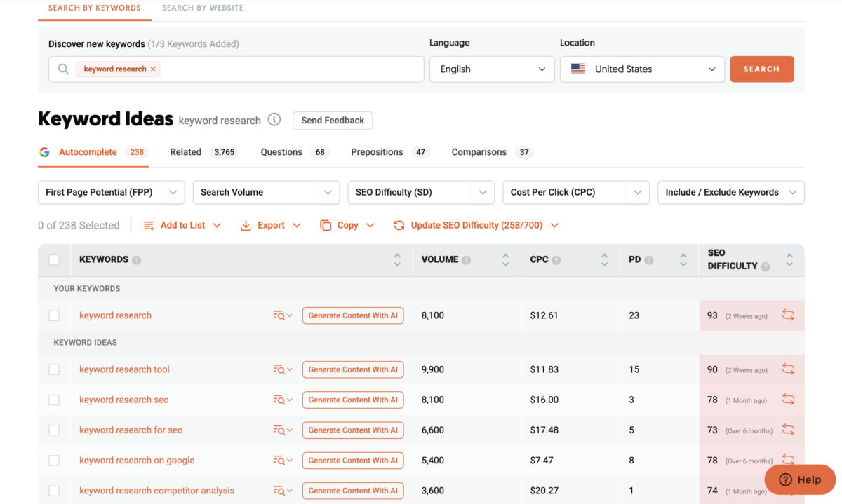
Task: Open search options icon for keyword research seo
Action: [282, 400]
